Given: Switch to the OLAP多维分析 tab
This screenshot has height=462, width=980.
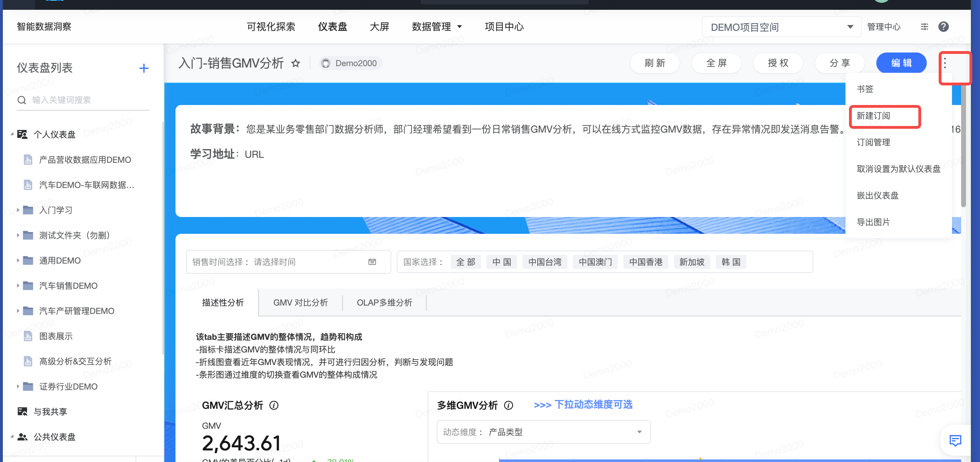Looking at the screenshot, I should click(384, 303).
